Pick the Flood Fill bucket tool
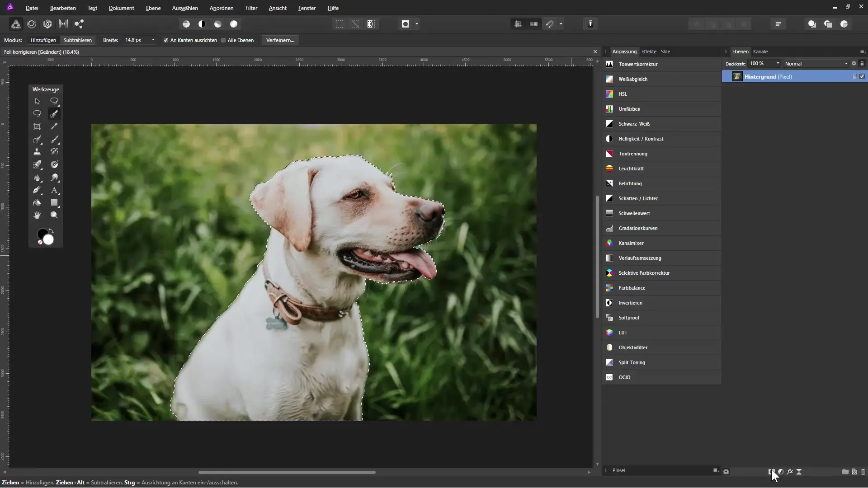This screenshot has height=488, width=868. (x=37, y=203)
